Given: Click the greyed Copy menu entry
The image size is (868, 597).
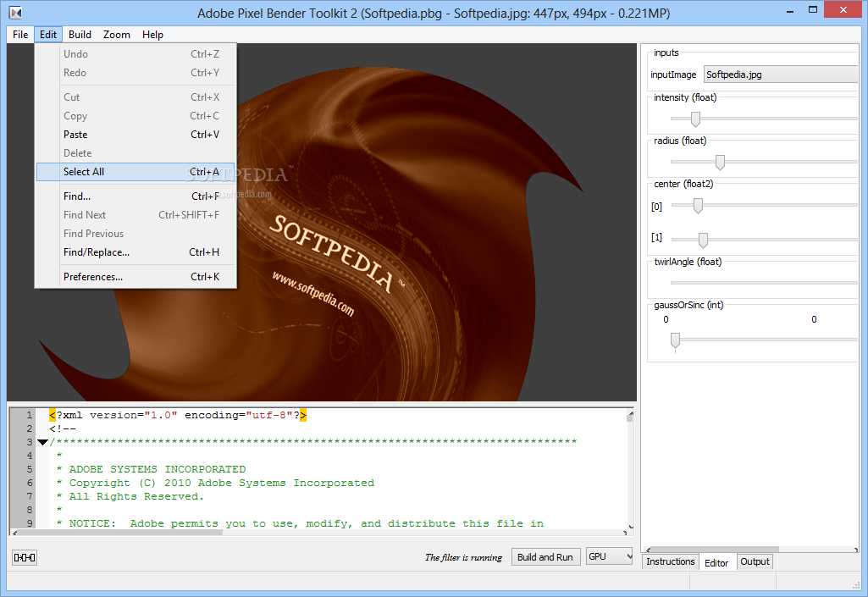Looking at the screenshot, I should (135, 116).
